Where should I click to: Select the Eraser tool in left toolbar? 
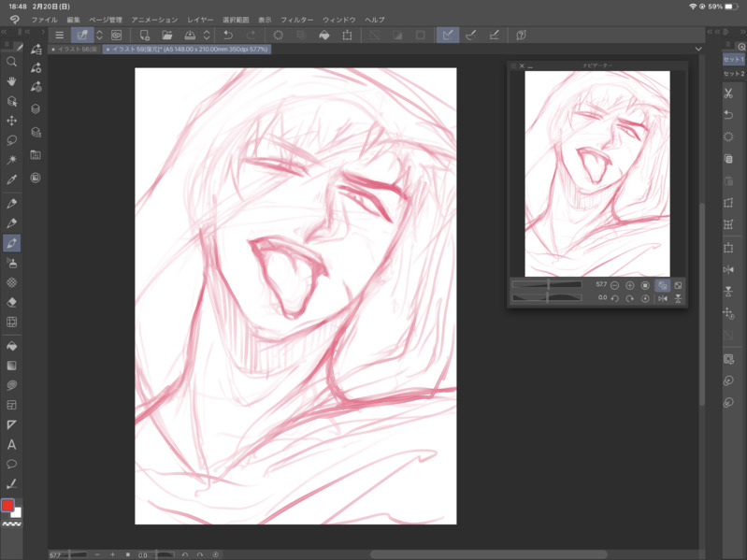12,303
